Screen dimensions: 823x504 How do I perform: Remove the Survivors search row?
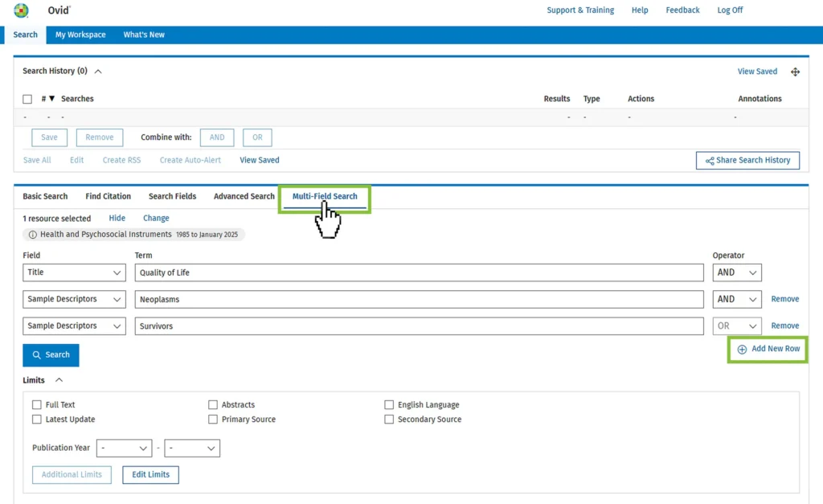pos(784,326)
